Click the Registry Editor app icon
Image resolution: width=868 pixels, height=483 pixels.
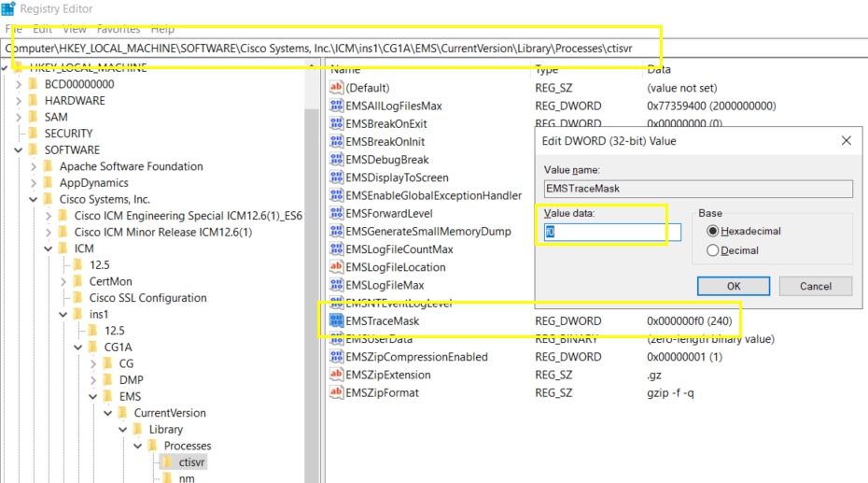8,8
